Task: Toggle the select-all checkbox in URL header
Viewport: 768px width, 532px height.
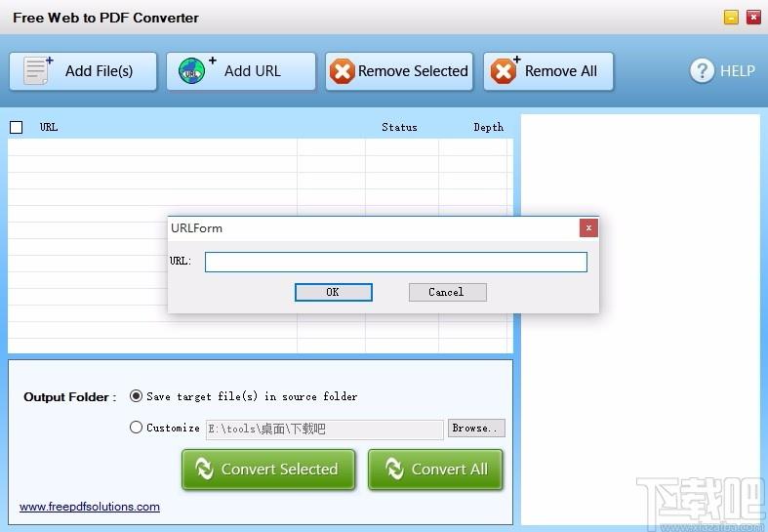Action: click(17, 127)
